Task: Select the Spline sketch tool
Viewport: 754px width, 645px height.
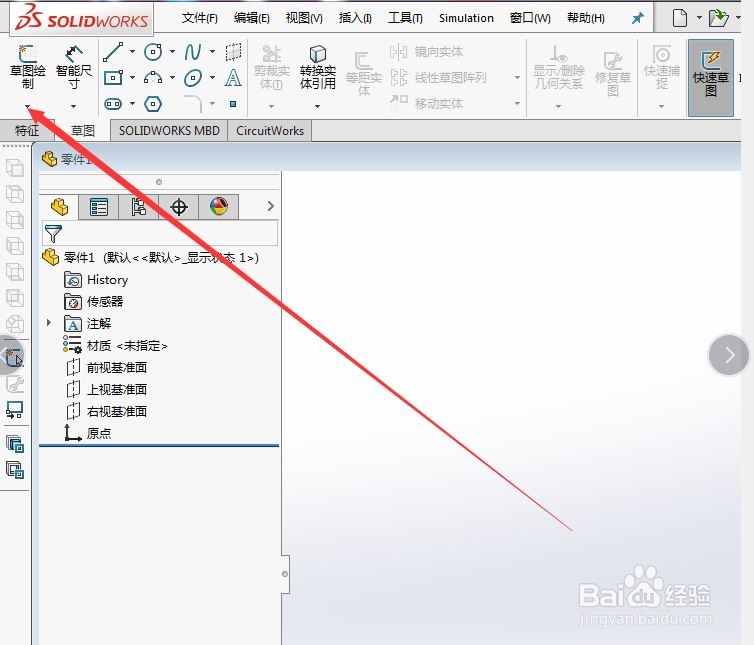Action: (193, 52)
